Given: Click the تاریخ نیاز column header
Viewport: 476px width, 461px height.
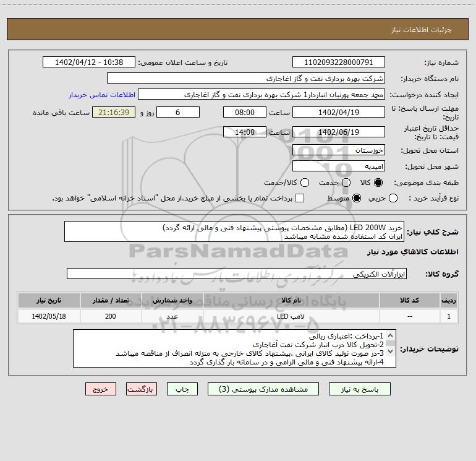Looking at the screenshot, I should 49,300.
